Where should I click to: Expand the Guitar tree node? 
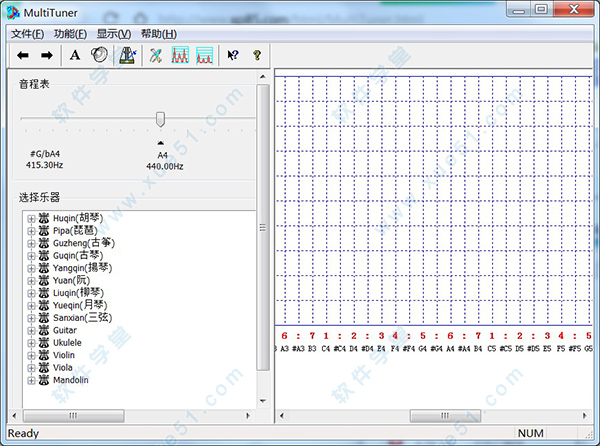31,330
